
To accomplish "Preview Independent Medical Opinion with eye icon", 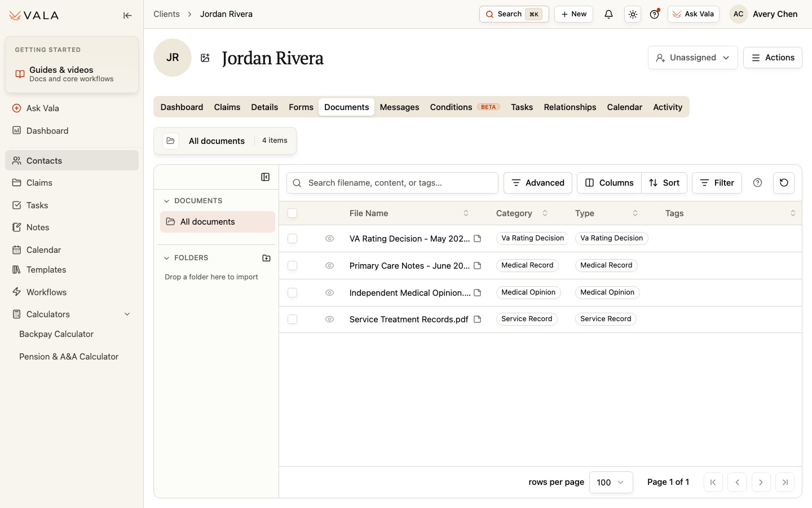I will click(x=330, y=292).
